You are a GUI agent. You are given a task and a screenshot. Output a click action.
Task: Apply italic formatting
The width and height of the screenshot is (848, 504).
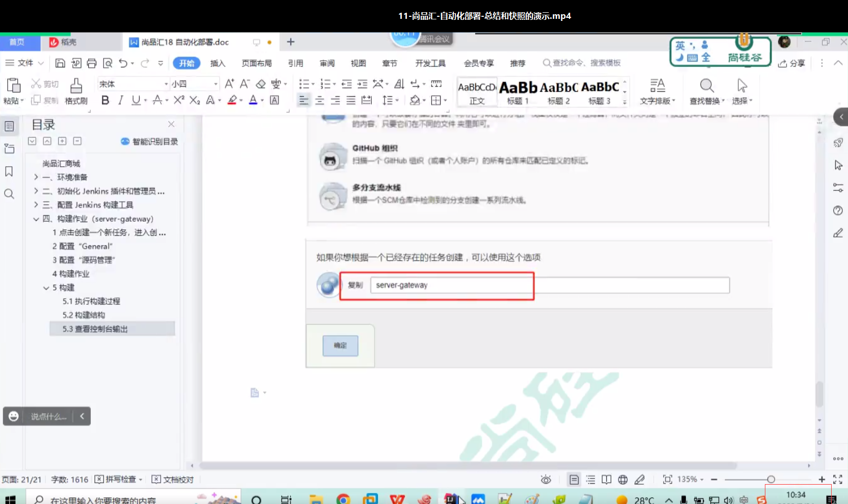coord(120,100)
